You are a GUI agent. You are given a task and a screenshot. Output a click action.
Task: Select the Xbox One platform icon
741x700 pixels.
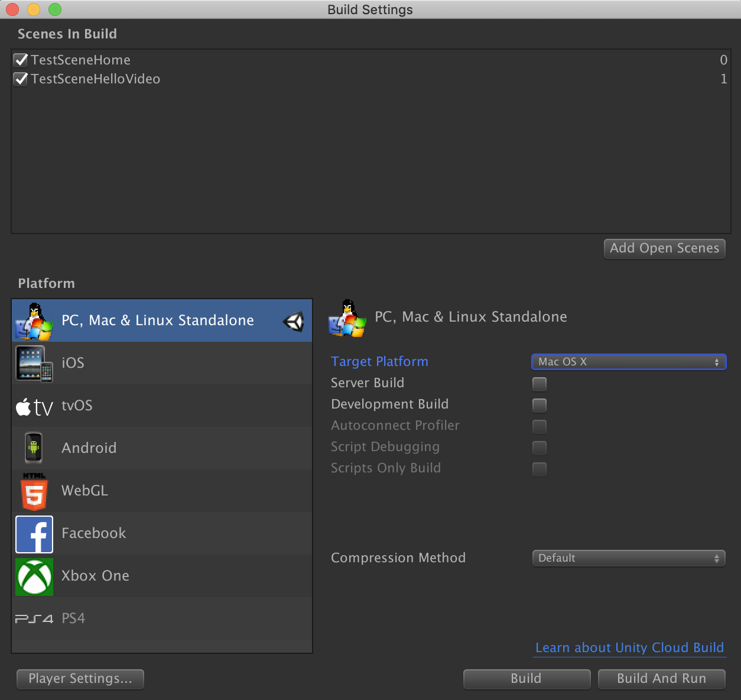[x=34, y=576]
